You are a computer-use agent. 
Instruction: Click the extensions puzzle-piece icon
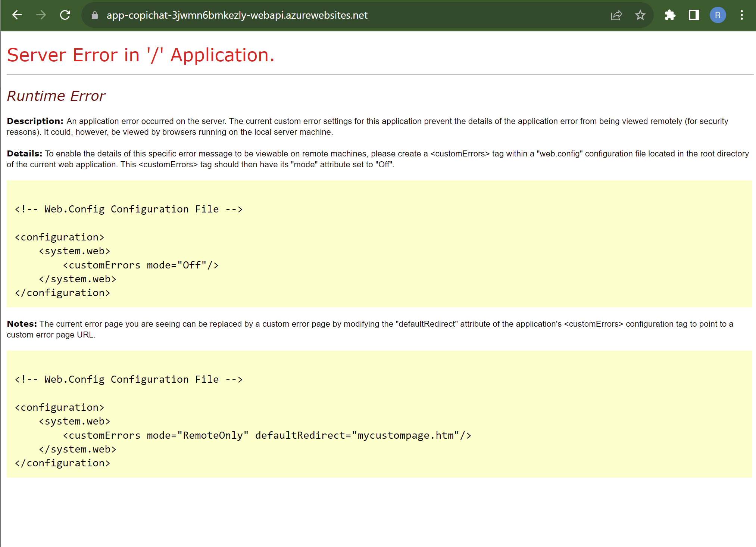670,15
